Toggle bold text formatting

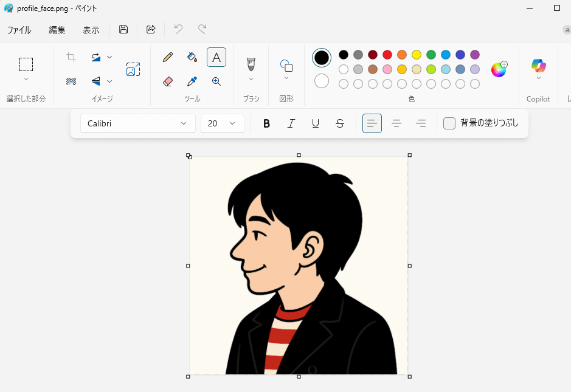[x=266, y=123]
